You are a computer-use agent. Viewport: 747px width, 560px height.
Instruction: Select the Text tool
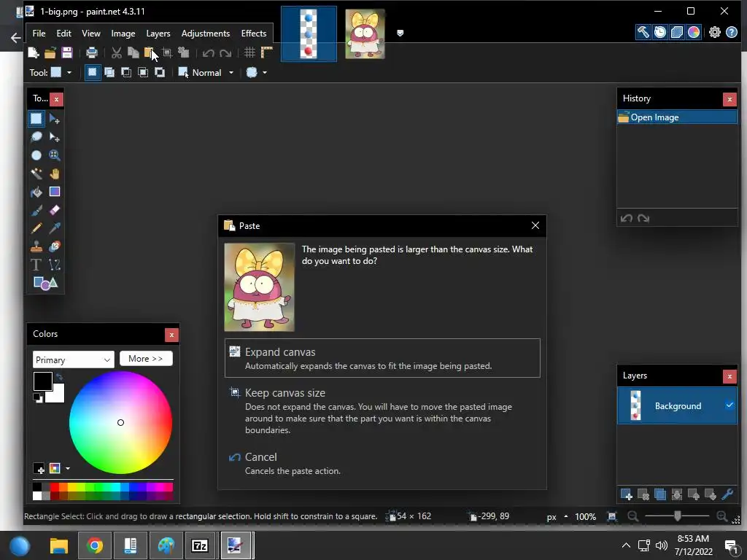[36, 265]
